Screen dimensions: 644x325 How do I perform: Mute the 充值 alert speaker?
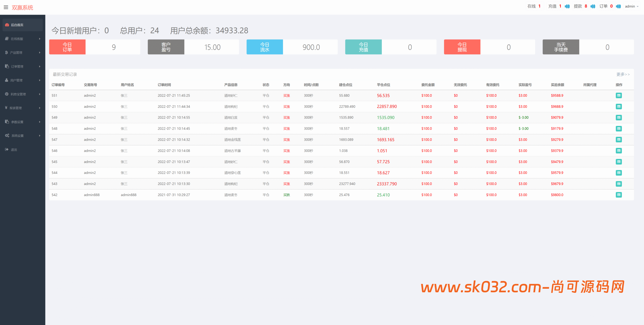[567, 6]
